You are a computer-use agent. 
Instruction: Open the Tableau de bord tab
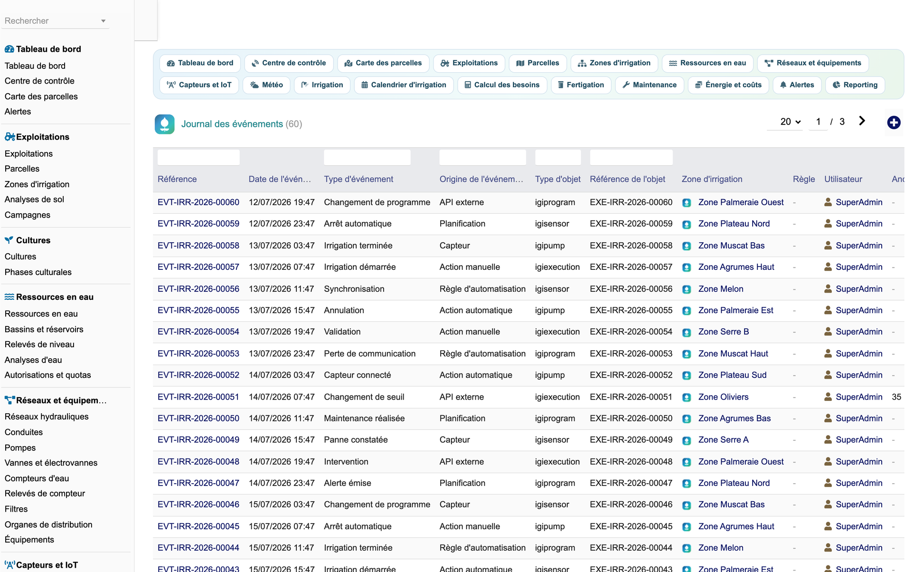[200, 63]
